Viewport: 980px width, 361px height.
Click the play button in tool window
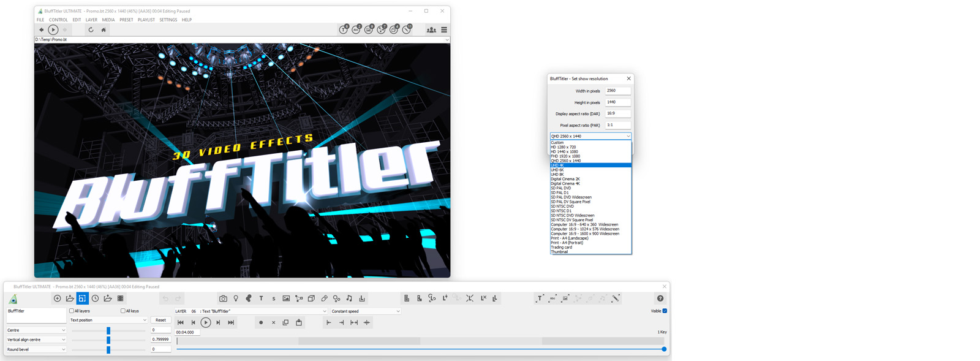(x=206, y=322)
